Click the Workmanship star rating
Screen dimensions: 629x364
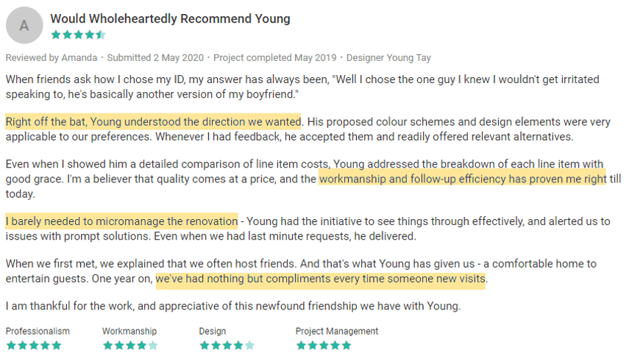click(x=130, y=345)
